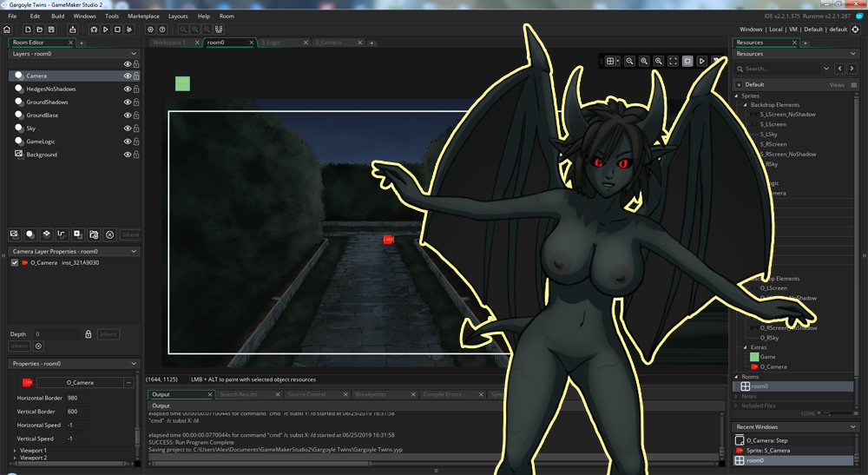Collapse the Recent Windows panel
This screenshot has width=868, height=475.
point(852,427)
